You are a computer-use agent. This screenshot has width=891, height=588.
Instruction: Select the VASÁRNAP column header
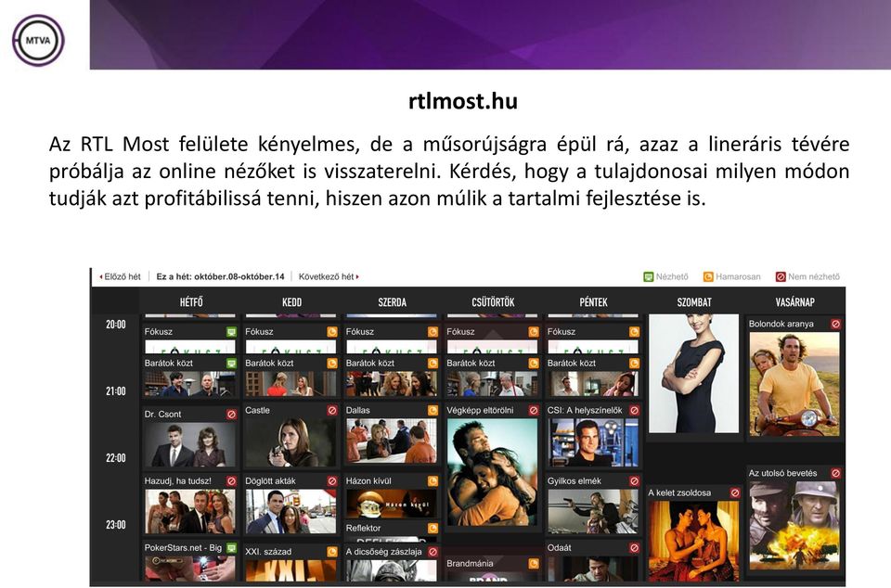(794, 302)
